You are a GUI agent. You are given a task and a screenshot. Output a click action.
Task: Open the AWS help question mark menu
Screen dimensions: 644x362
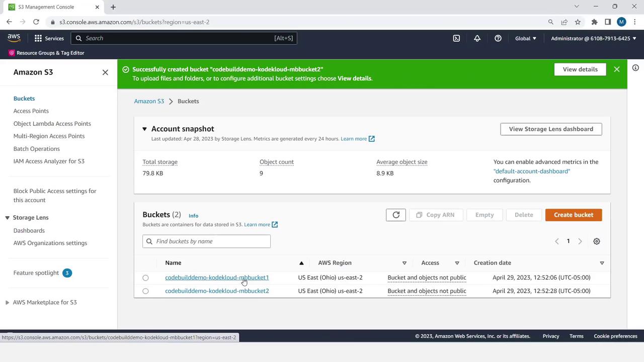[x=498, y=38]
